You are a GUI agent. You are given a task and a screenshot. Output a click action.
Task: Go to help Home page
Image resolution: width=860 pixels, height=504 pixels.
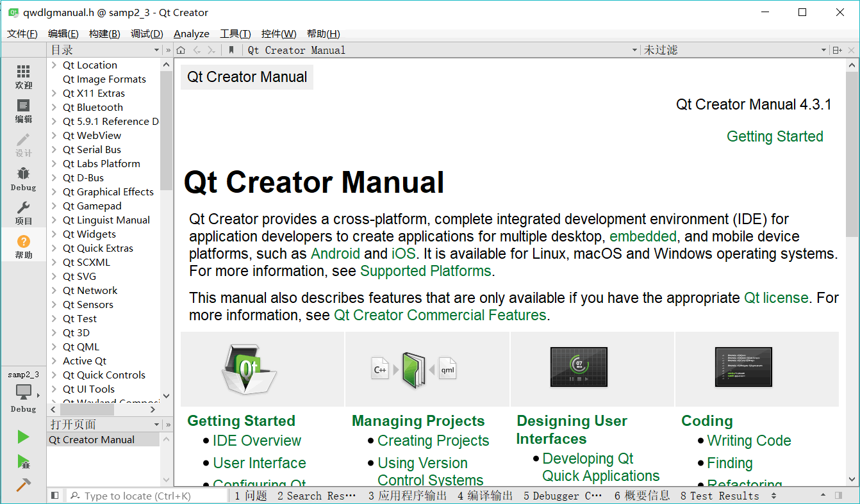(181, 50)
